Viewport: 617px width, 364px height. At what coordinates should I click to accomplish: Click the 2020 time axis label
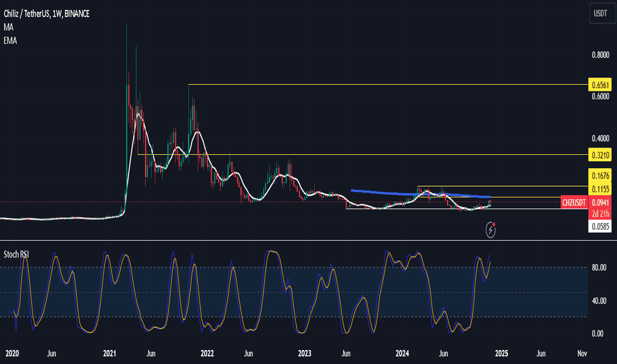click(x=12, y=353)
